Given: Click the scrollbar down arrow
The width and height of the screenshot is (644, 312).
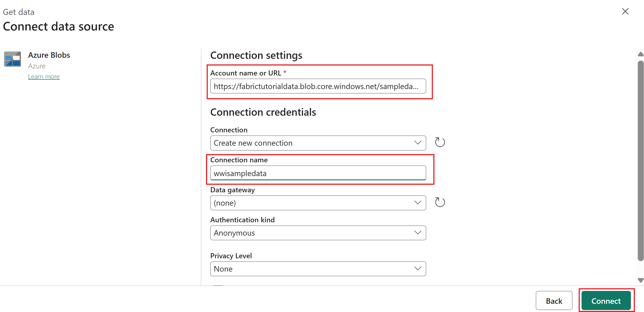Looking at the screenshot, I should (640, 280).
